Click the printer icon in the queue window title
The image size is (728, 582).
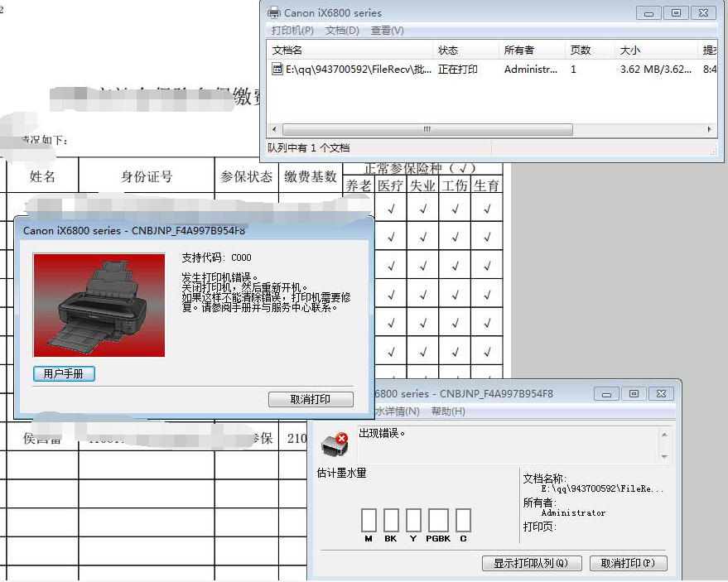[x=274, y=12]
